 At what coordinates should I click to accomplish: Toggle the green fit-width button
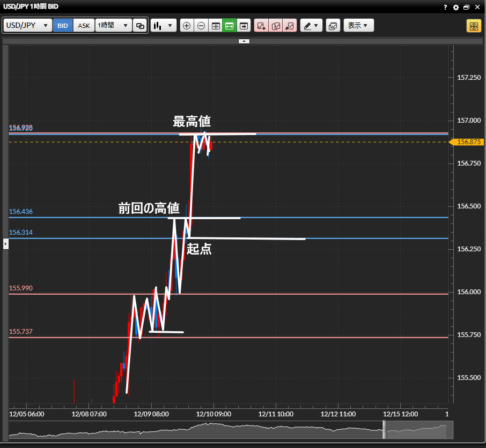[230, 26]
